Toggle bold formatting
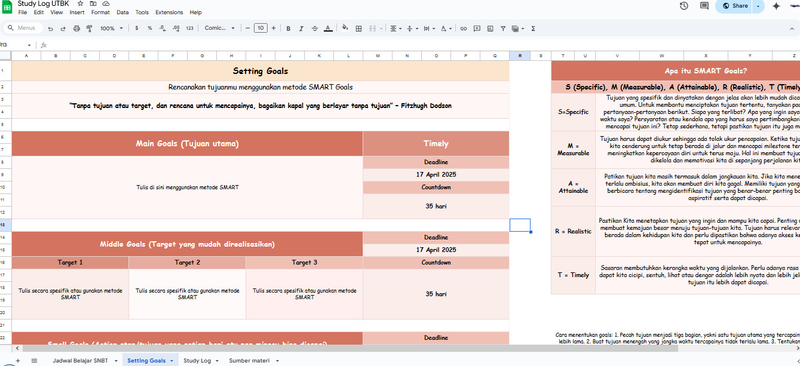Viewport: 800px width, 366px height. pos(288,29)
